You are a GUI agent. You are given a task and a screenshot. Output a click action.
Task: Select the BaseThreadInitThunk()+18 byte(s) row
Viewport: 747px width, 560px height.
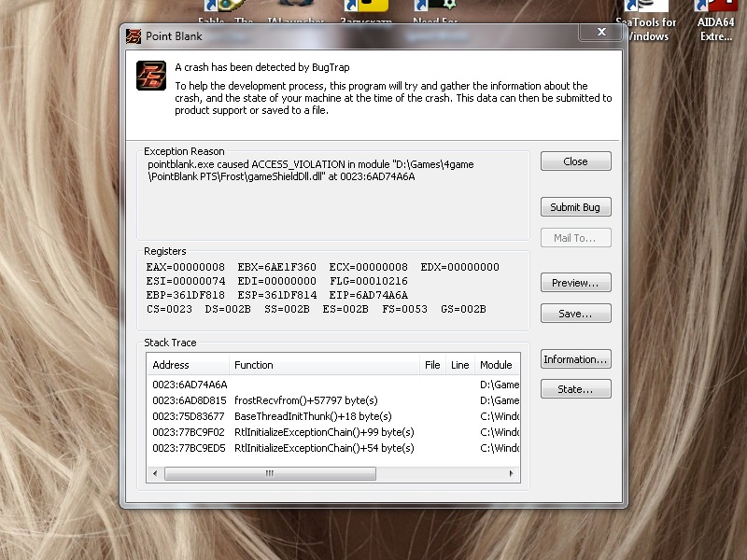[333, 416]
